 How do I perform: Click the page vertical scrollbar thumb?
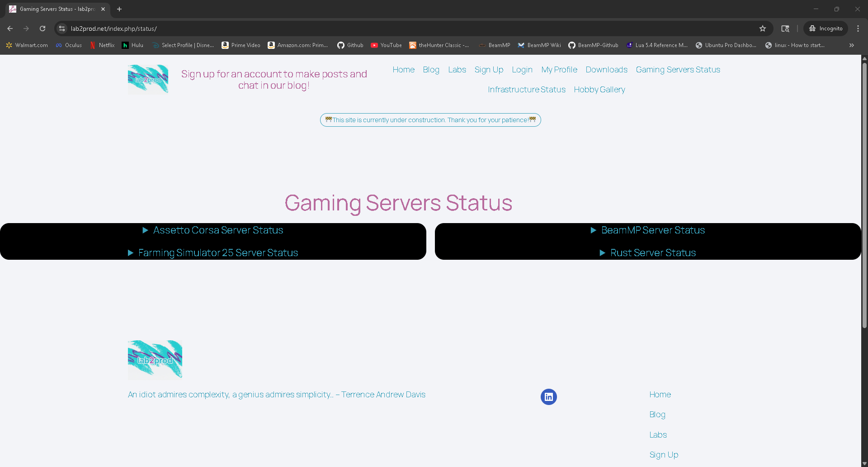(864, 195)
